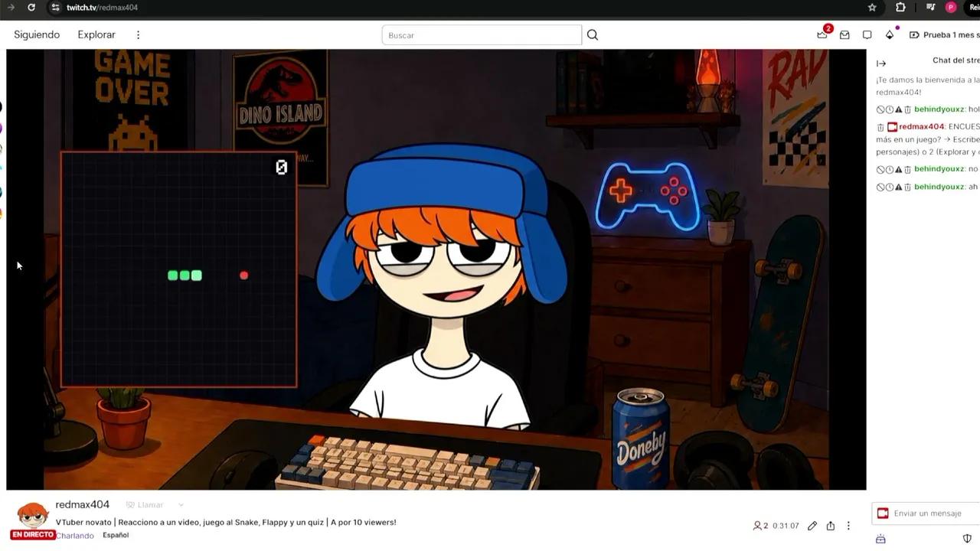This screenshot has width=980, height=551.
Task: Click the badge icon in message box
Action: click(x=883, y=514)
